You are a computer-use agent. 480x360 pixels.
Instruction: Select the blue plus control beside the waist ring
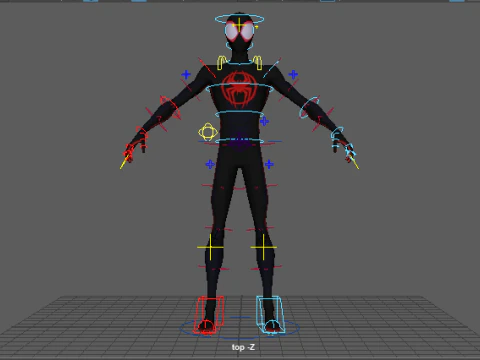click(264, 121)
